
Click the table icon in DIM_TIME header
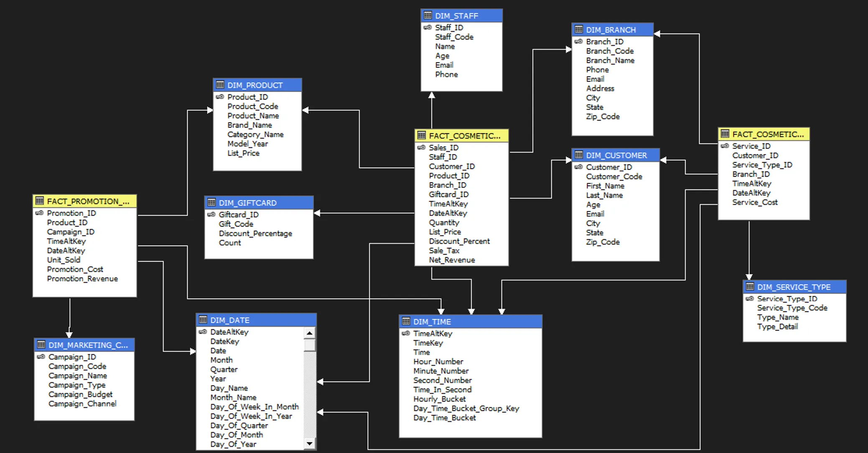point(406,321)
